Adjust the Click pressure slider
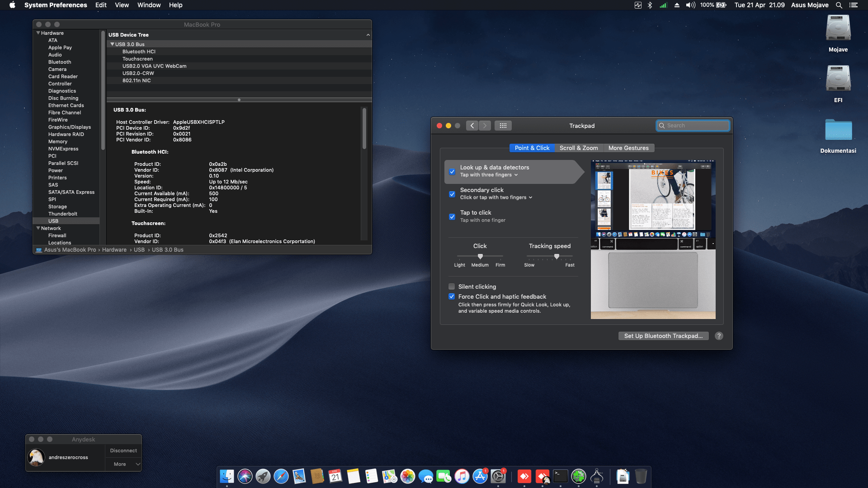This screenshot has width=868, height=488. pyautogui.click(x=480, y=256)
